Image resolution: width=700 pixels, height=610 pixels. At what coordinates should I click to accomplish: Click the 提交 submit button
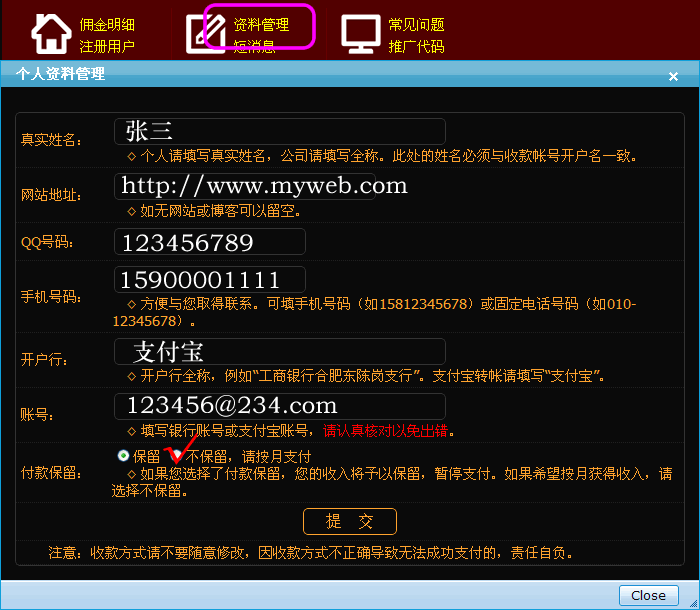click(350, 521)
